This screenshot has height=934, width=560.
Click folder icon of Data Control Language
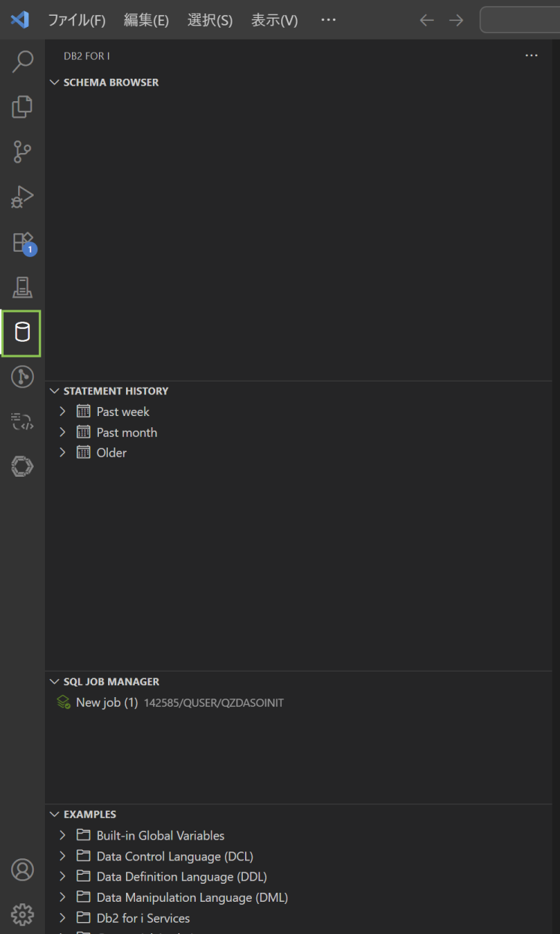83,856
